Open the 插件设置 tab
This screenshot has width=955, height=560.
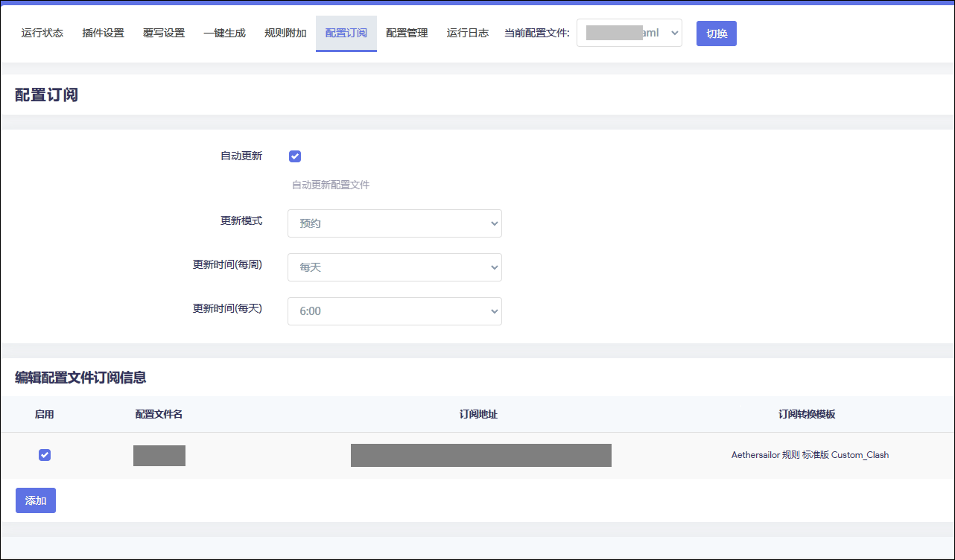[x=103, y=33]
